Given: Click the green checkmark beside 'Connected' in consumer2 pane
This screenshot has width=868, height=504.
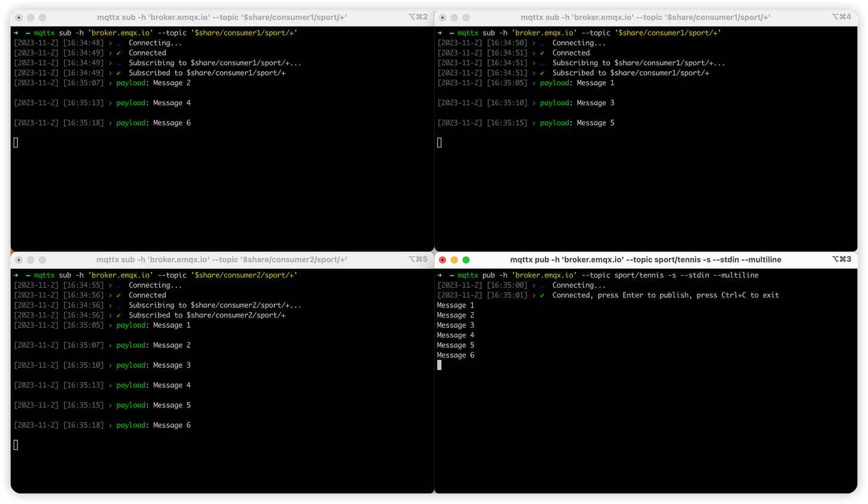Looking at the screenshot, I should 117,295.
